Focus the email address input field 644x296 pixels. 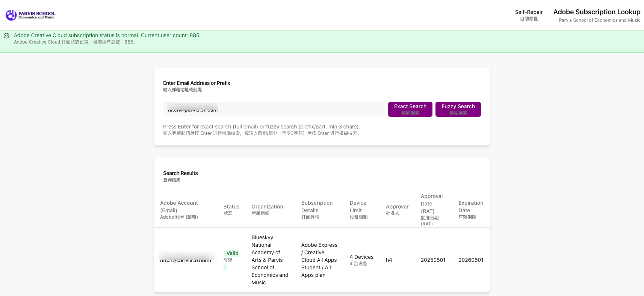pyautogui.click(x=274, y=109)
